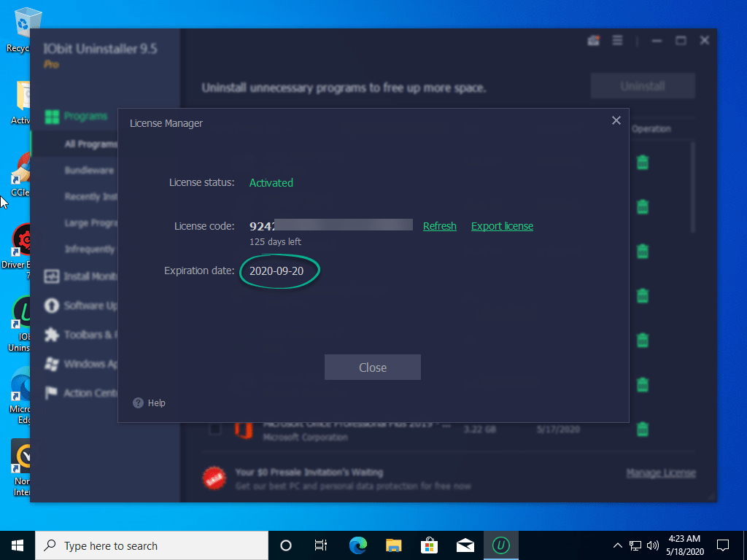Open Software Updater icon in sidebar
The width and height of the screenshot is (747, 560).
point(52,306)
